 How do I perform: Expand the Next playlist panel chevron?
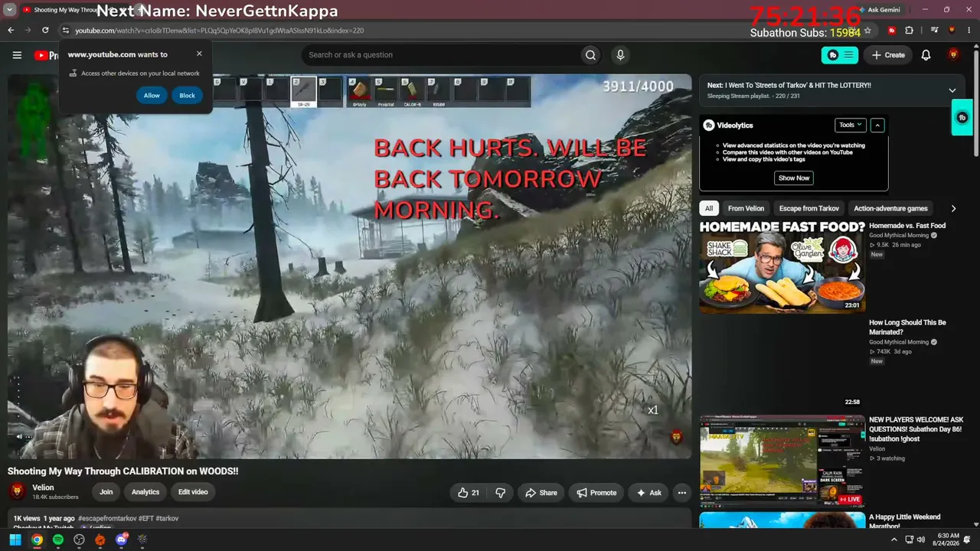[952, 90]
